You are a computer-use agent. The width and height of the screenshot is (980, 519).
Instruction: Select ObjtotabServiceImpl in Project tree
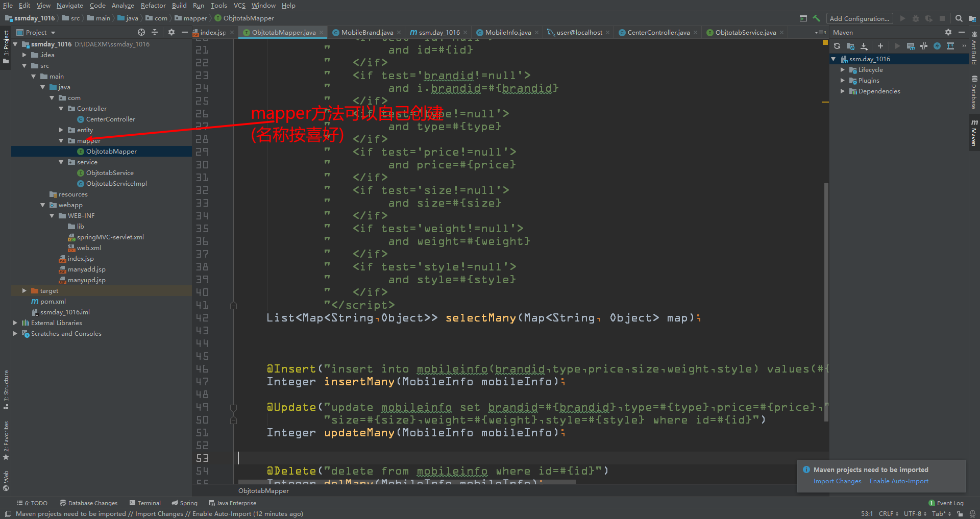(116, 184)
